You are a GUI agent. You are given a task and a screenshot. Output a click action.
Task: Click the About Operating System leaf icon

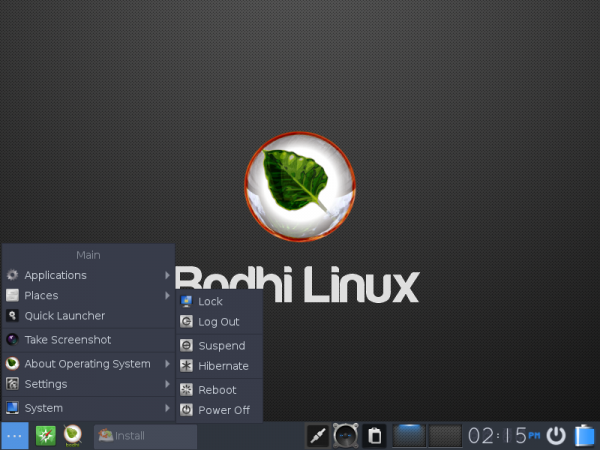pyautogui.click(x=12, y=363)
